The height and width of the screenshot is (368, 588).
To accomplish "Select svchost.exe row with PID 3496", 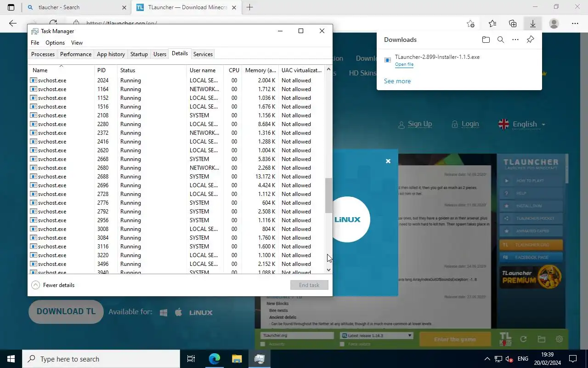I will (x=177, y=264).
